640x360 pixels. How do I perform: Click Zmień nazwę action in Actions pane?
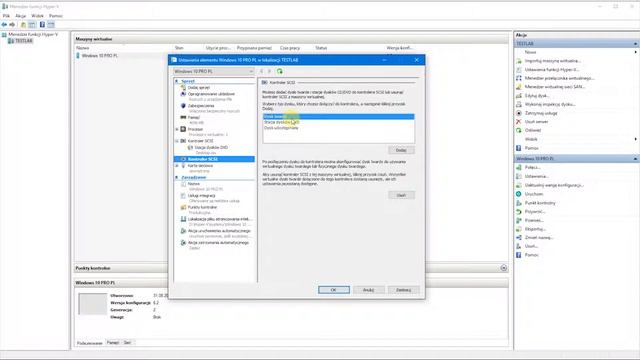point(539,238)
